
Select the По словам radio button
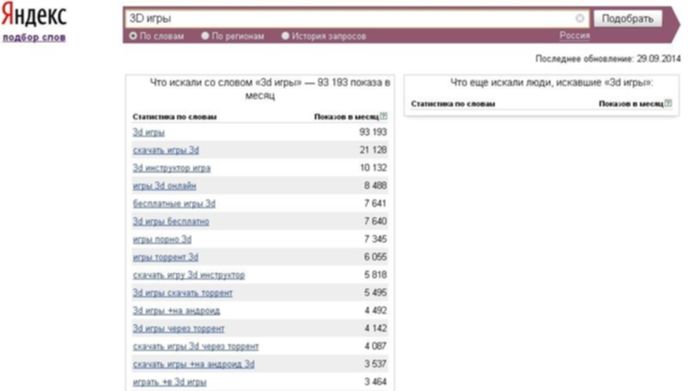(133, 36)
